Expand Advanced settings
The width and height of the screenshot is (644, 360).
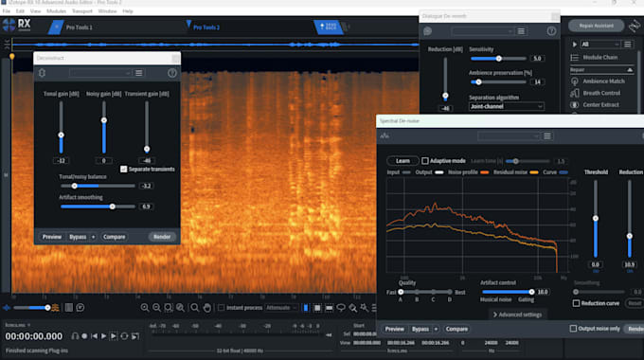click(x=517, y=315)
